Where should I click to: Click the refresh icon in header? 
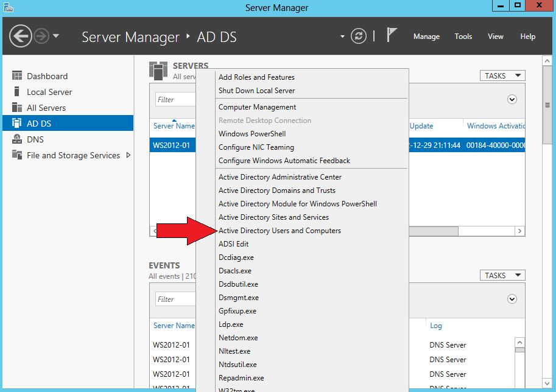pyautogui.click(x=359, y=36)
